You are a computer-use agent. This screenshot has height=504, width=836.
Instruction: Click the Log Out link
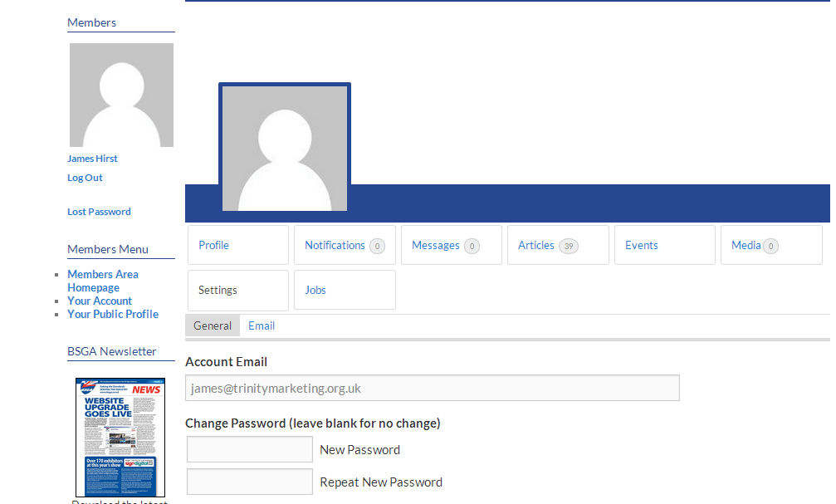click(x=85, y=178)
